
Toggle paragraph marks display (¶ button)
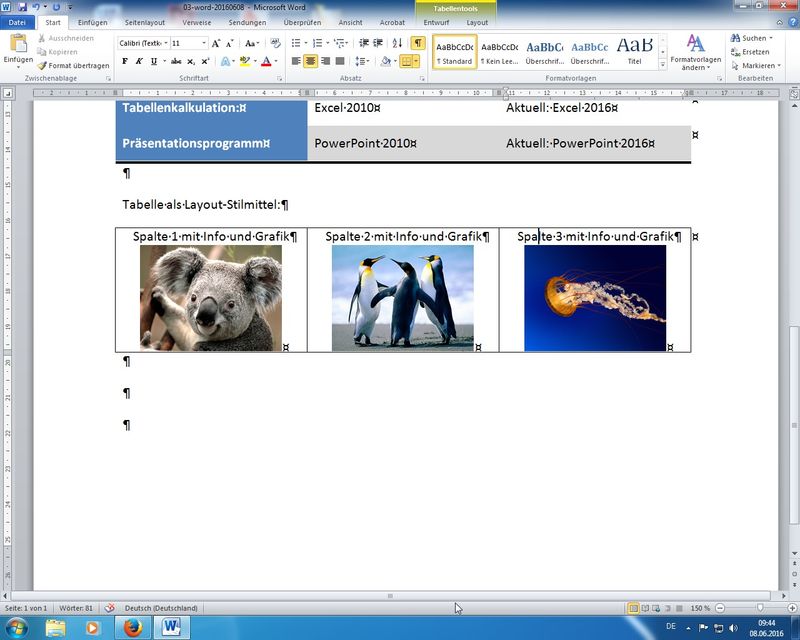(x=417, y=43)
